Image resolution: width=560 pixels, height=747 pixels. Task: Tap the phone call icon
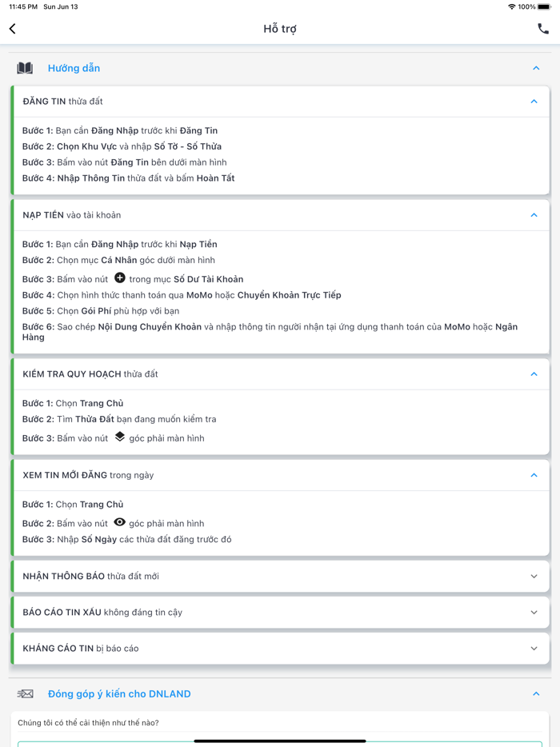543,29
